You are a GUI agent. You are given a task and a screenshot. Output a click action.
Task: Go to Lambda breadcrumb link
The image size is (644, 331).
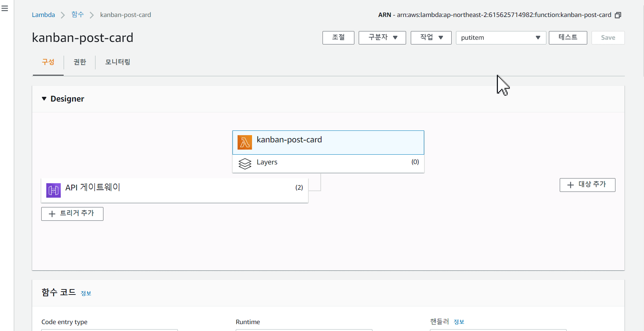click(x=43, y=15)
